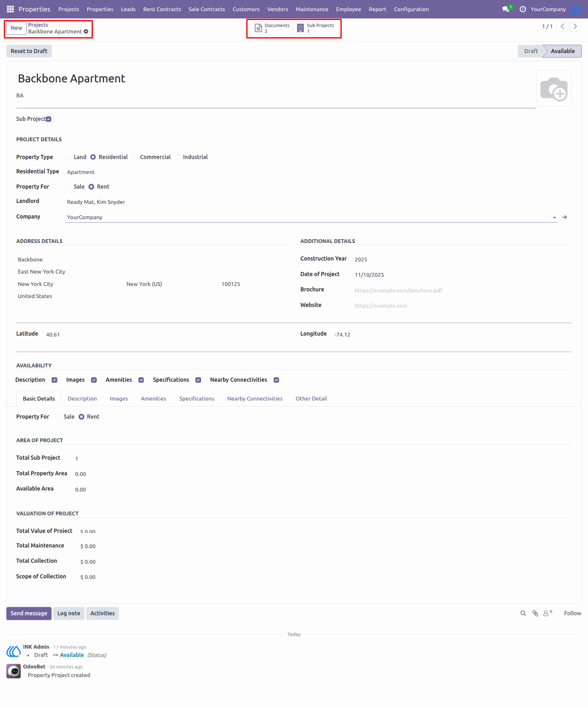Screen dimensions: 588x709
Task: Switch to the Other Detail tab
Action: pos(311,398)
